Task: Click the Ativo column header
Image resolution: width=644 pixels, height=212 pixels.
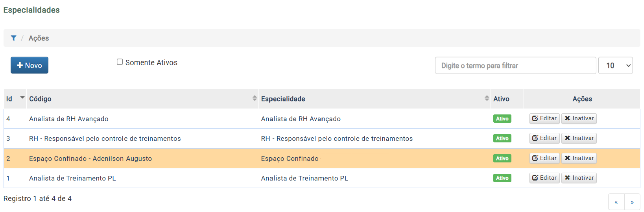Action: point(501,99)
